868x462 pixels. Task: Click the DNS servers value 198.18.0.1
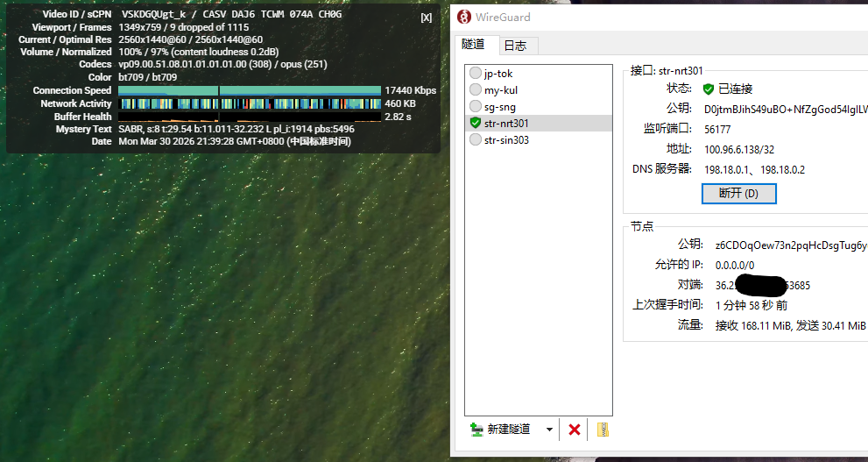754,169
